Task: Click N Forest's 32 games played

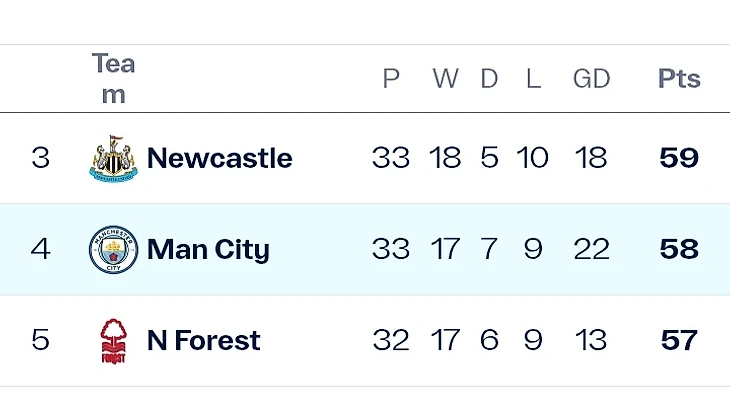Action: (x=391, y=341)
